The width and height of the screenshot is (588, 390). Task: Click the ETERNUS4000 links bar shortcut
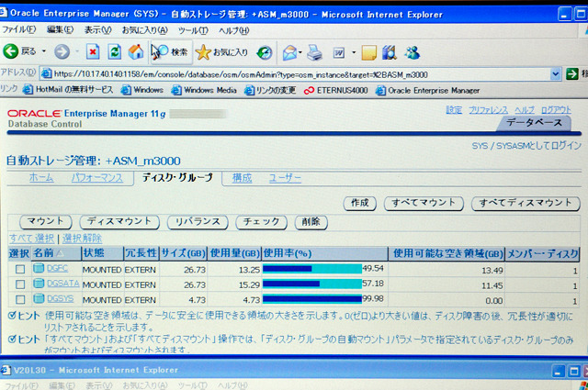pyautogui.click(x=335, y=90)
